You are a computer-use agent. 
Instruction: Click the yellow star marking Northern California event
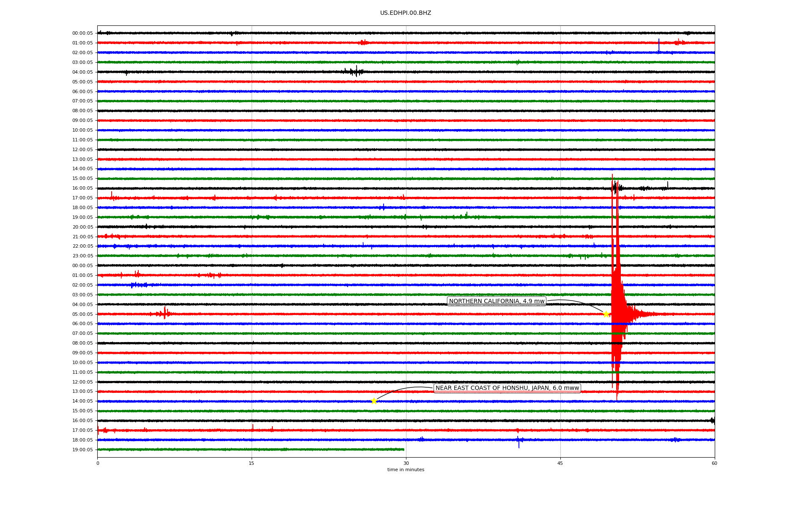606,314
